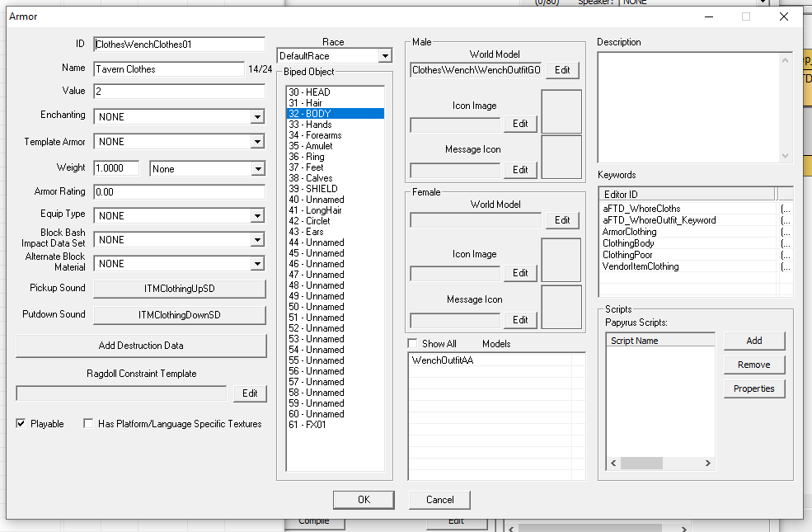812x532 pixels.
Task: Click the Name field with Tavern Clothes
Action: [169, 69]
